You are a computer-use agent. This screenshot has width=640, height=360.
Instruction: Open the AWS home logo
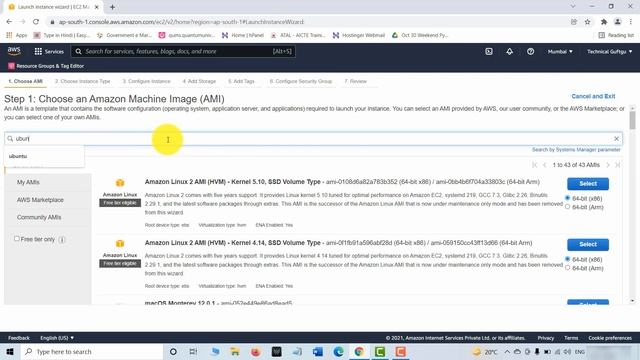14,51
